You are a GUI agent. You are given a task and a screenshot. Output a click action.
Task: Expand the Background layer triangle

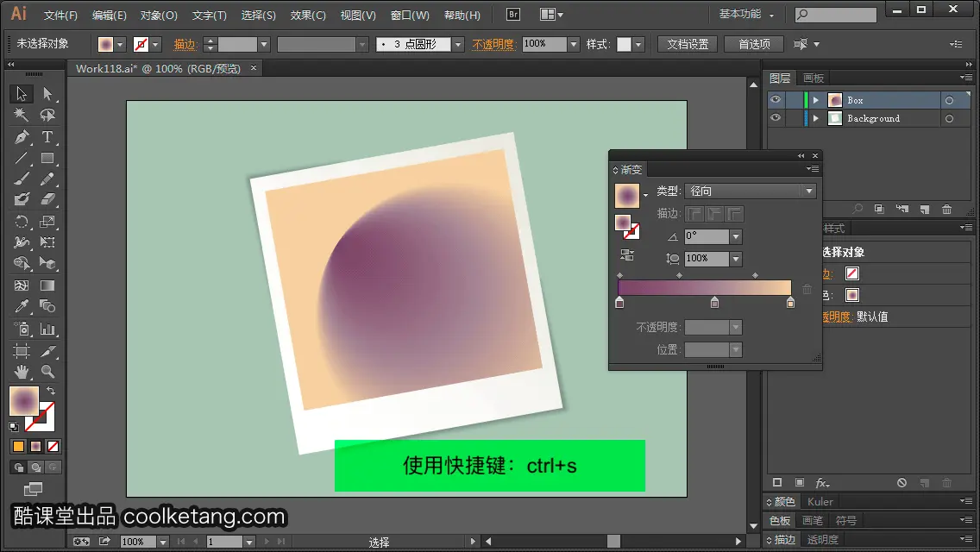pos(815,118)
